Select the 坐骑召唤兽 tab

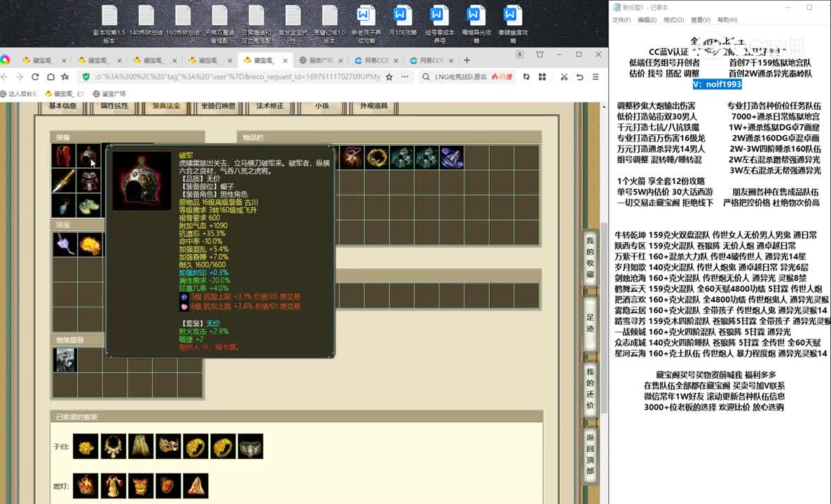pyautogui.click(x=218, y=106)
